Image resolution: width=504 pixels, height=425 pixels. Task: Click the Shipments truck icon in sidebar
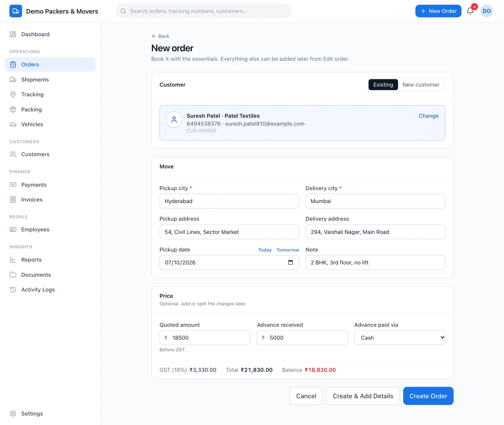pos(13,80)
